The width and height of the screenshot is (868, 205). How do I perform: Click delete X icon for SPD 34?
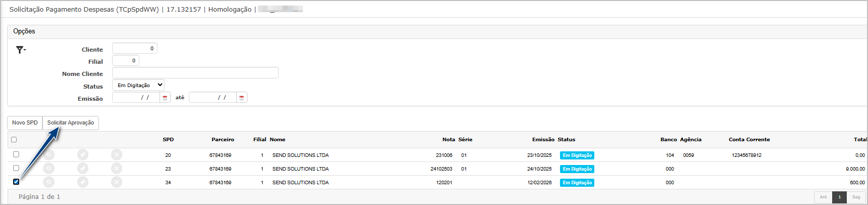click(x=117, y=182)
